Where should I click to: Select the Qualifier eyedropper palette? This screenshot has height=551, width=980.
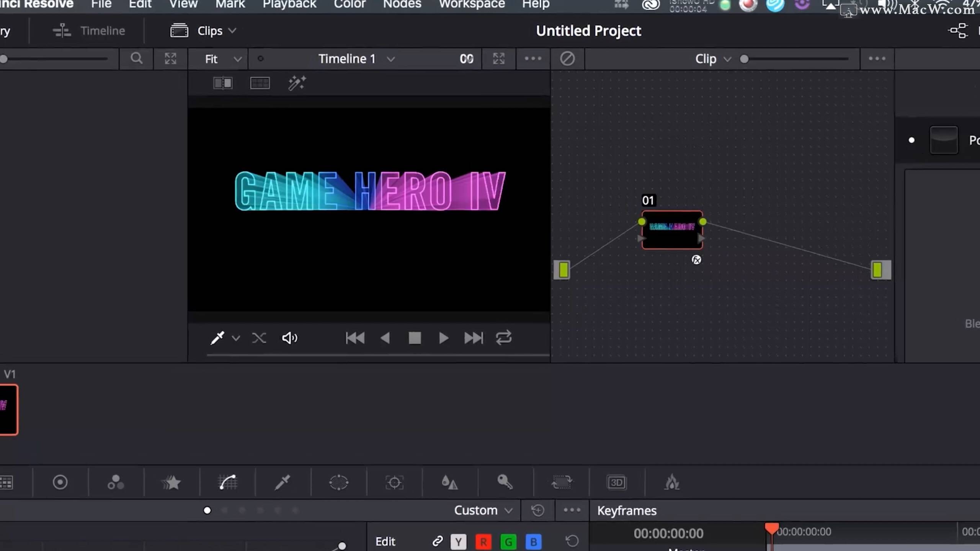(283, 482)
